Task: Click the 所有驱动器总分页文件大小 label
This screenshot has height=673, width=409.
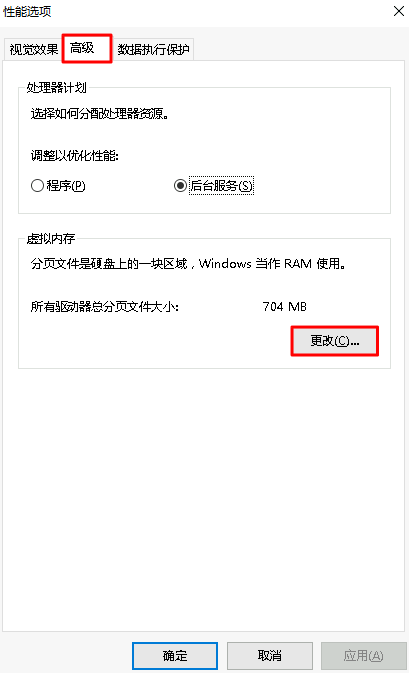Action: pos(105,307)
